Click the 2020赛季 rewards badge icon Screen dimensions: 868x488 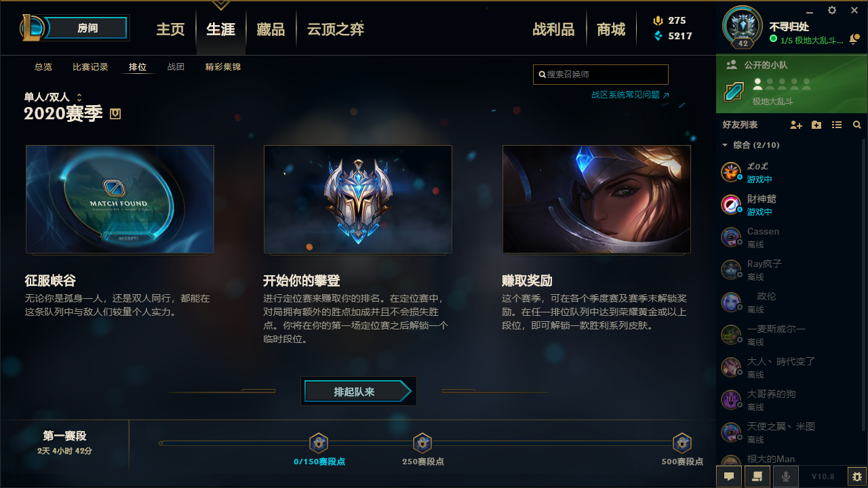click(115, 114)
